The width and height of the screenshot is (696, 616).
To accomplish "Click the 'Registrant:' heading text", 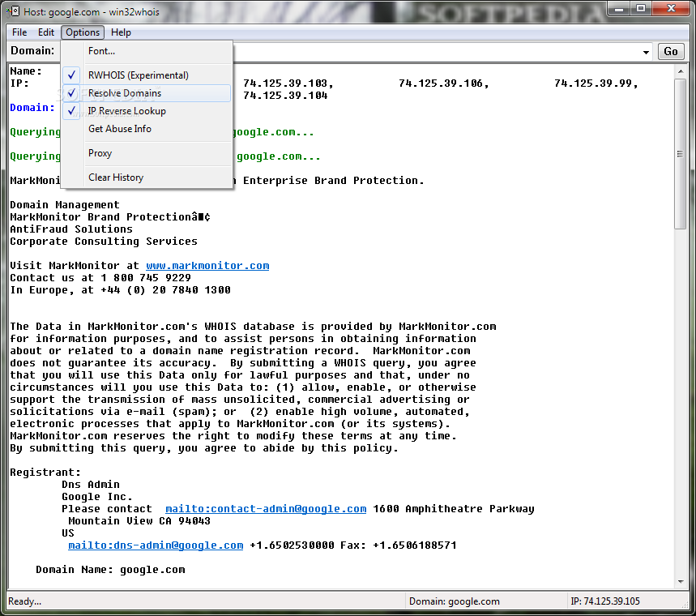I will (x=45, y=473).
